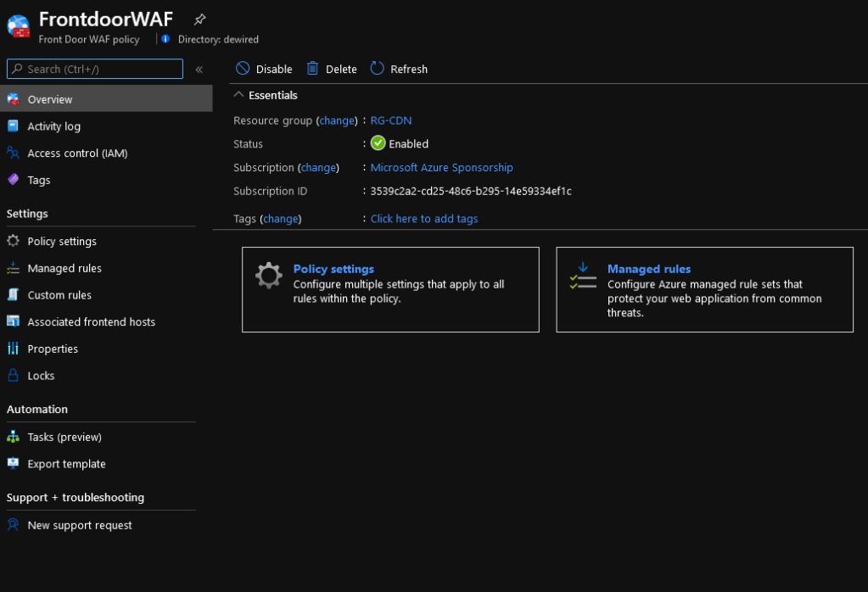Go to Export template in Automation
This screenshot has width=868, height=592.
(x=66, y=464)
